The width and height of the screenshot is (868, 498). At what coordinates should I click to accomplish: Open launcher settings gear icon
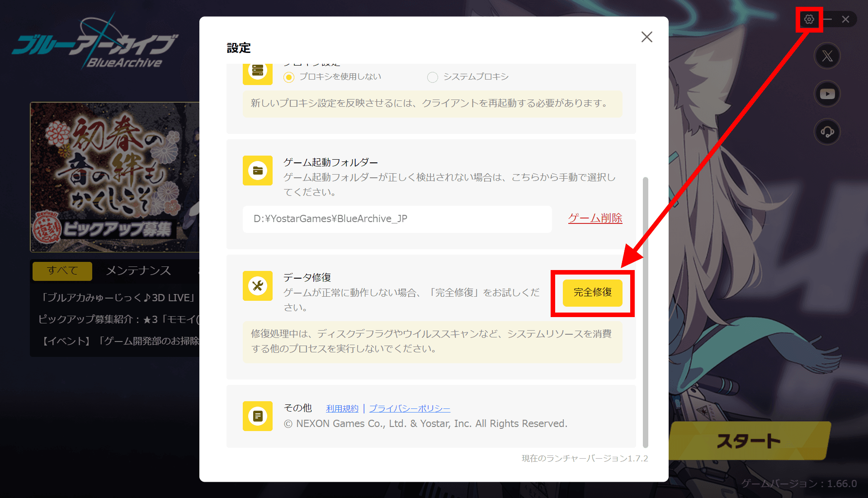[809, 19]
